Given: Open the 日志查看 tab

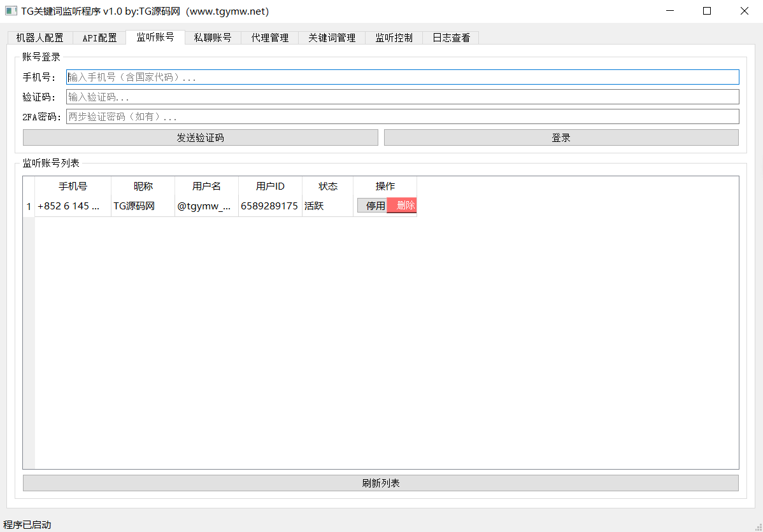Looking at the screenshot, I should pos(451,38).
